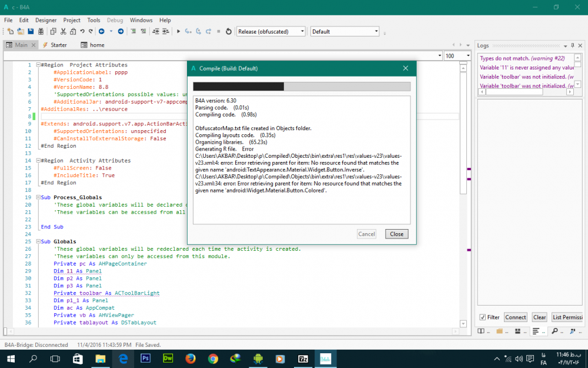Open the Default build configuration dropdown
This screenshot has width=588, height=368.
(345, 31)
